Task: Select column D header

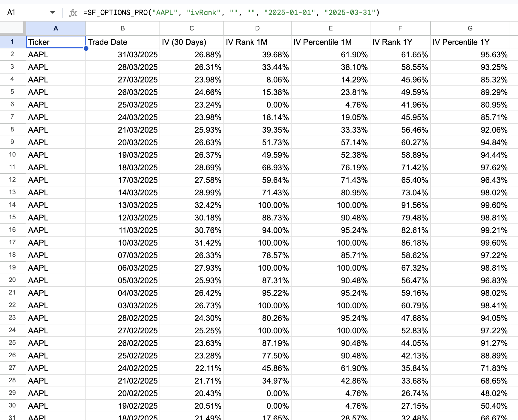Action: coord(258,28)
